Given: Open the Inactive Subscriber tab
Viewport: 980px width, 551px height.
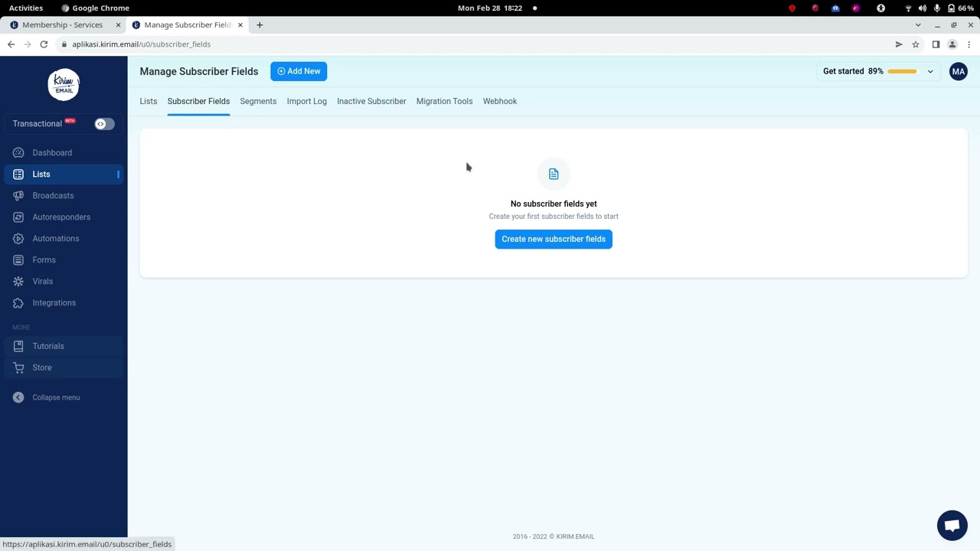Looking at the screenshot, I should (x=371, y=101).
